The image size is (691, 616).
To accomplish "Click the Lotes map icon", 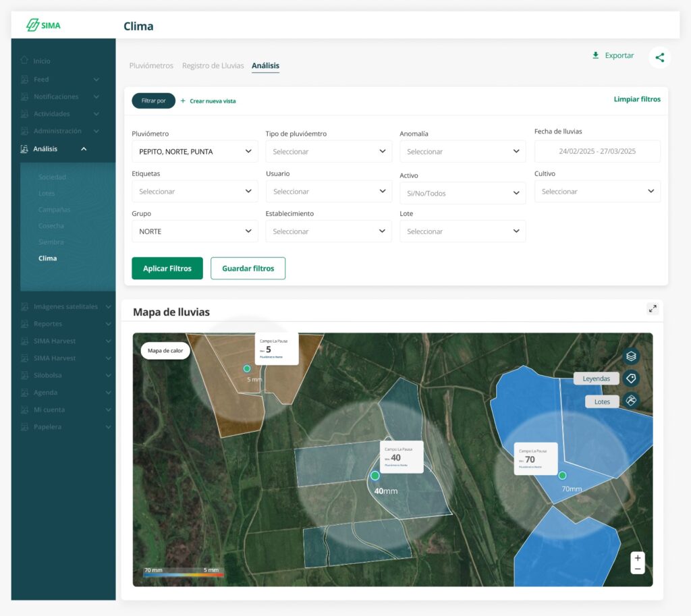I will coord(630,401).
